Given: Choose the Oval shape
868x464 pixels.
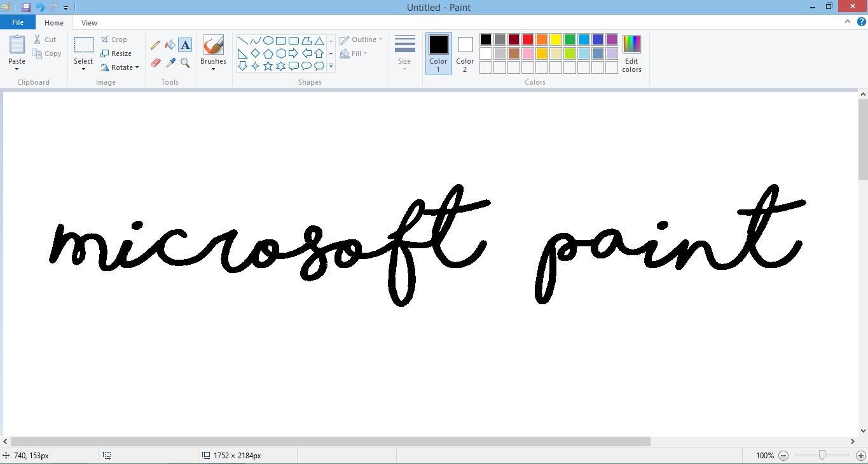Looking at the screenshot, I should click(268, 41).
